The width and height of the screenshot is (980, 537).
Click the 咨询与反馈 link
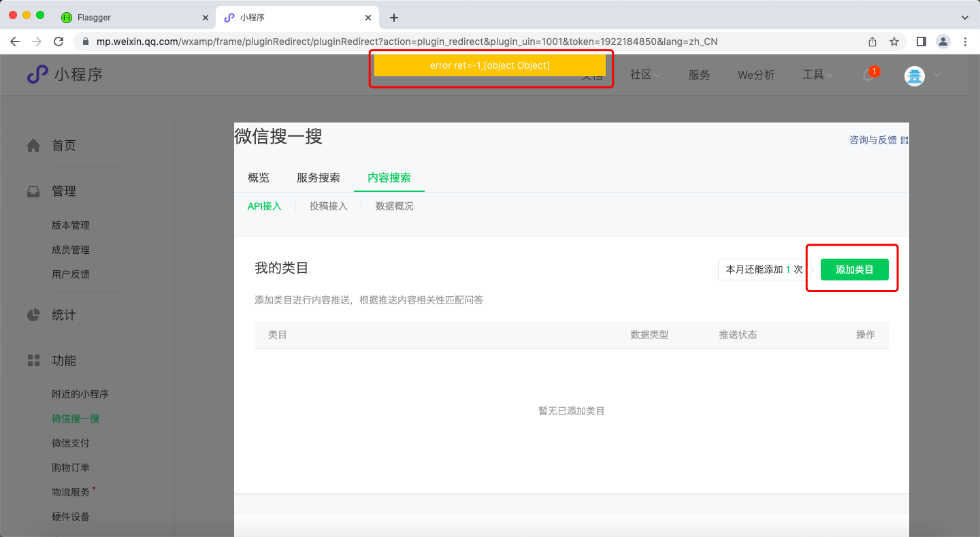(873, 140)
